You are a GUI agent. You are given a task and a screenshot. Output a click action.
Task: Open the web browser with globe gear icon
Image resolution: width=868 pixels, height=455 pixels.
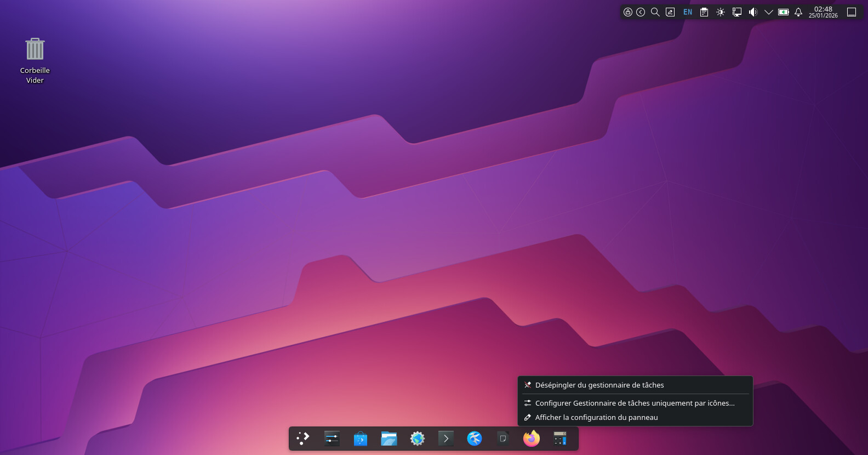click(x=418, y=439)
